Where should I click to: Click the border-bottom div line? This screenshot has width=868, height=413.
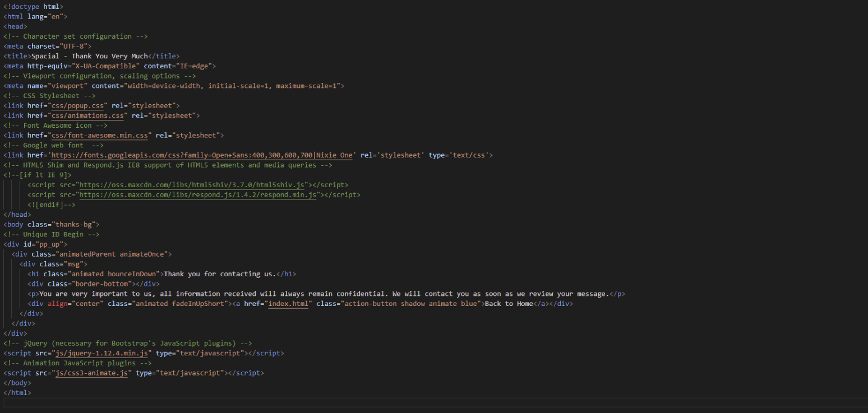tap(94, 284)
